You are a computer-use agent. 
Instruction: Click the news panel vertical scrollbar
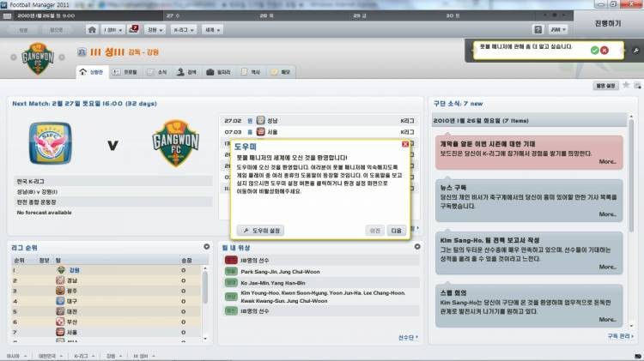click(x=631, y=214)
